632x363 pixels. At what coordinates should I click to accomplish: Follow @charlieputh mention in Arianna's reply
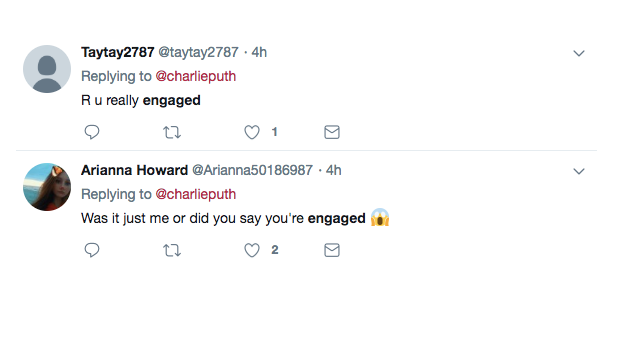coord(195,194)
